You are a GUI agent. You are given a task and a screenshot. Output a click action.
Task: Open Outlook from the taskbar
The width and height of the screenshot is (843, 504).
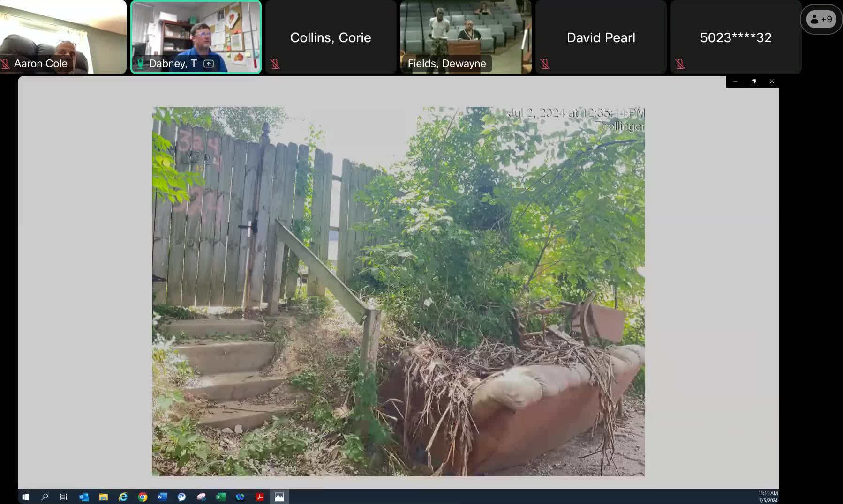point(83,497)
